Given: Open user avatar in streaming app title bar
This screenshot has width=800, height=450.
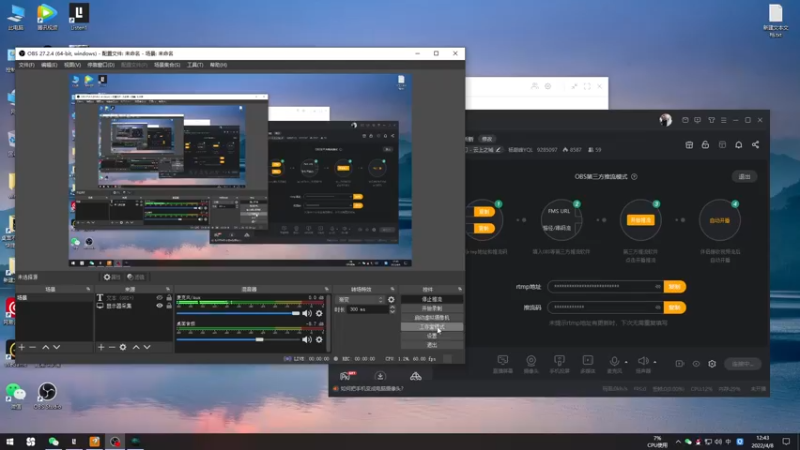Looking at the screenshot, I should (x=665, y=120).
